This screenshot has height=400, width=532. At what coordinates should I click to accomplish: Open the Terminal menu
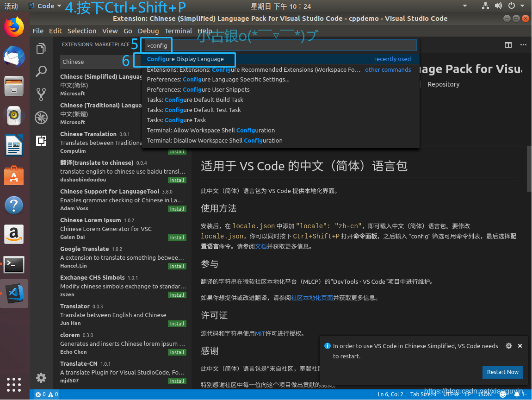[178, 31]
